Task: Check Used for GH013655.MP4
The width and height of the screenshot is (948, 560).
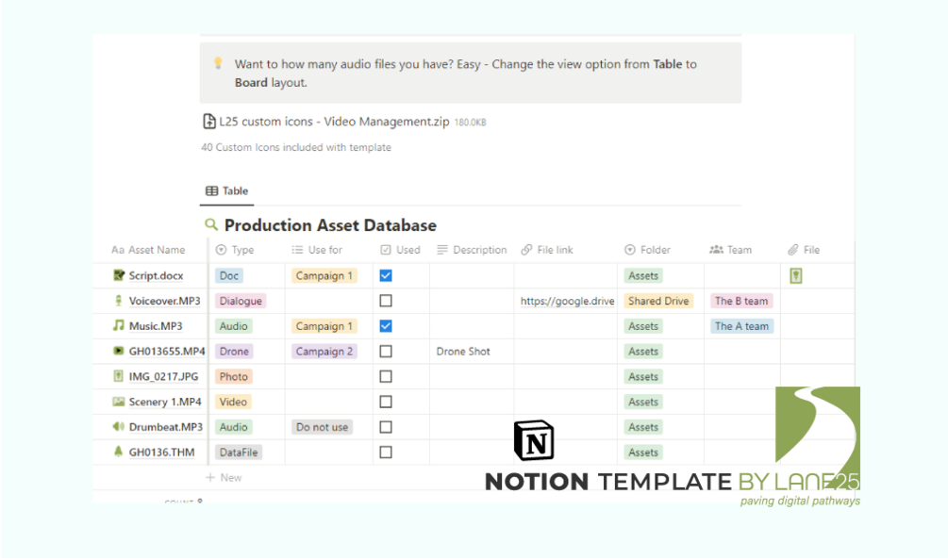Action: click(x=386, y=351)
